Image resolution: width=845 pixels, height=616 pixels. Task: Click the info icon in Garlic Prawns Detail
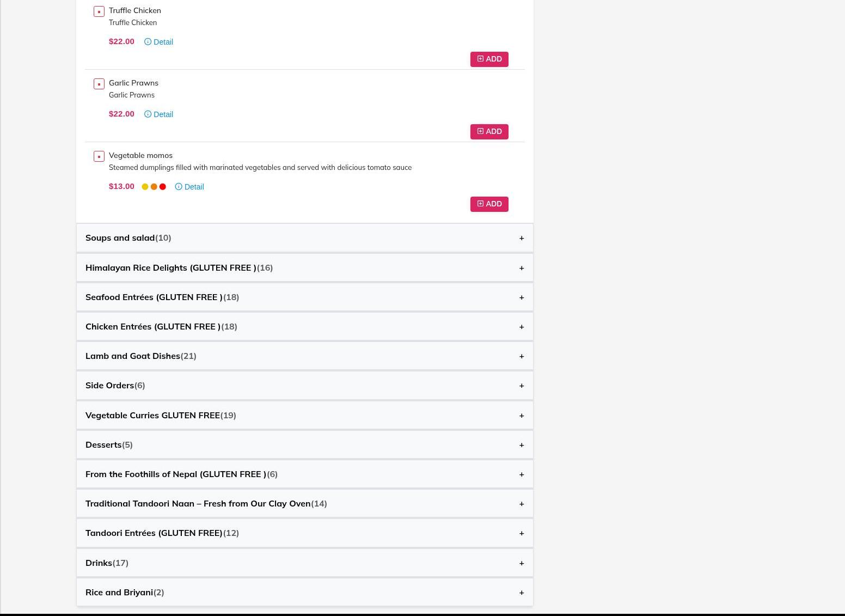pos(148,114)
